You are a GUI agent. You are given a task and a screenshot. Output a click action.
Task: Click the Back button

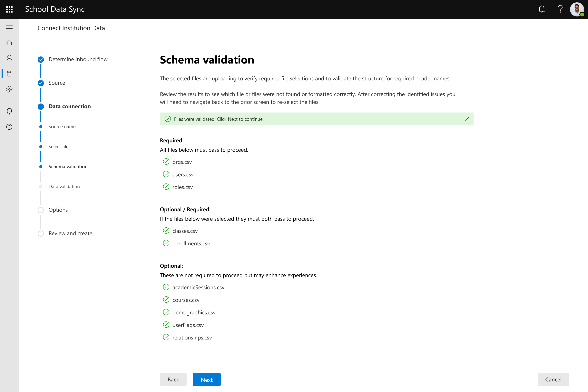pyautogui.click(x=173, y=379)
